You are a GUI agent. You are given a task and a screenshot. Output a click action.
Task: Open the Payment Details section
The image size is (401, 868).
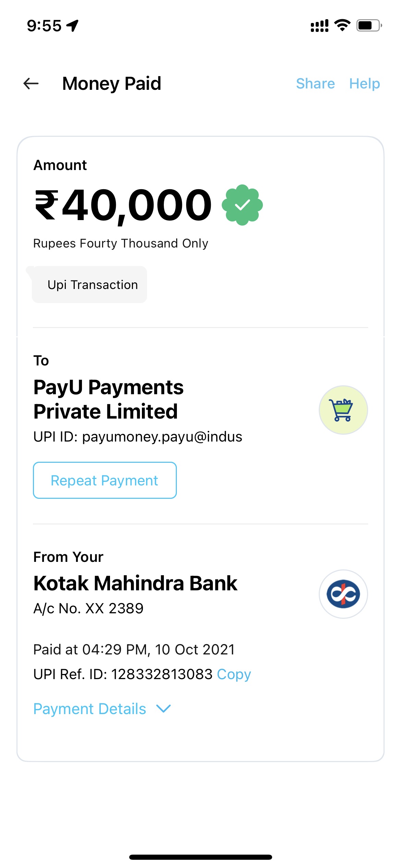tap(90, 709)
